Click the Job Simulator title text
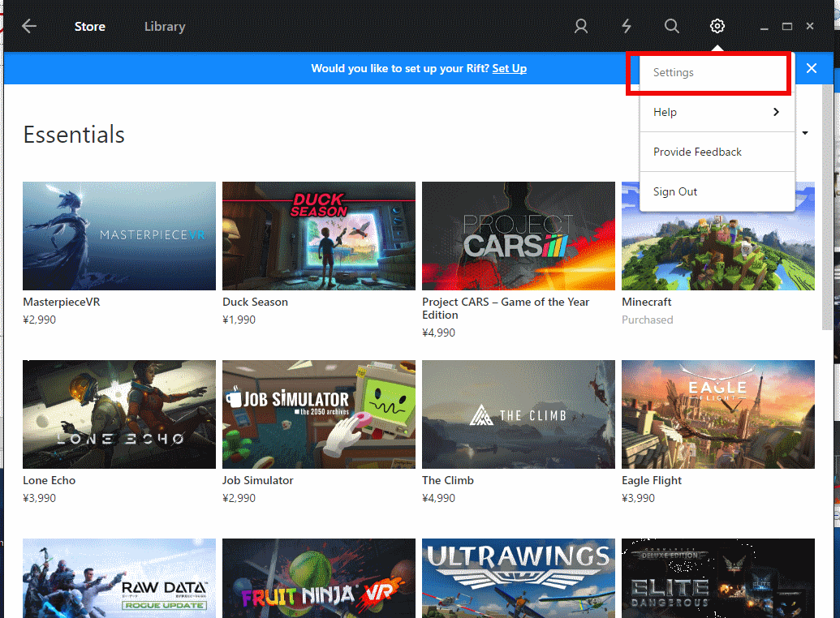Image resolution: width=840 pixels, height=618 pixels. pyautogui.click(x=257, y=480)
